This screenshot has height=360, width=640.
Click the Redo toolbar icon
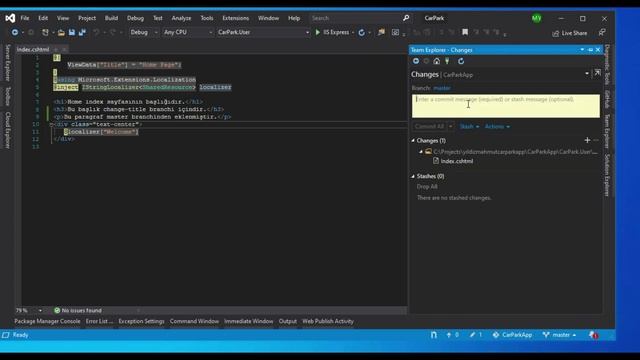[113, 32]
